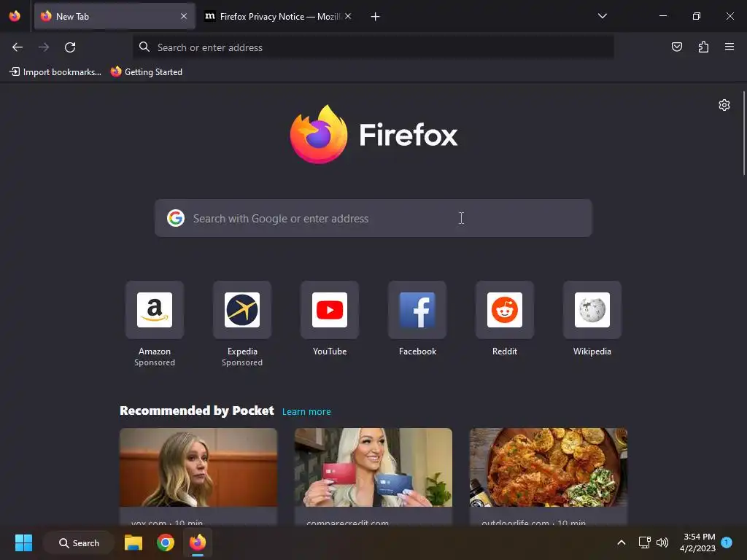Go back using the back arrow

(18, 47)
